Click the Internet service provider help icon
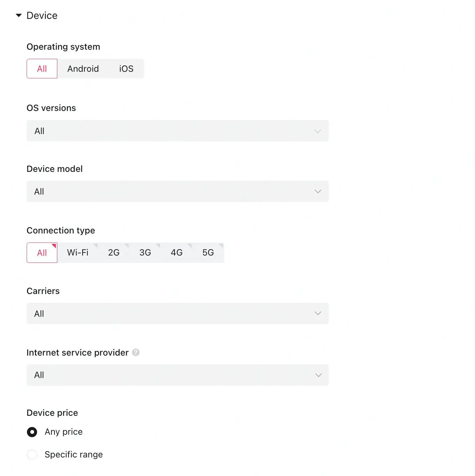Screen dimensions: 475x476 click(x=136, y=352)
